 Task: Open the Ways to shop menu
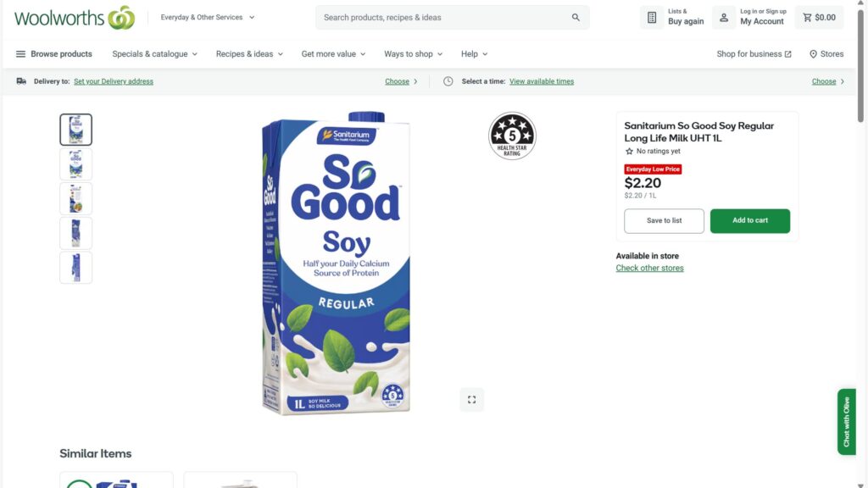[x=413, y=54]
